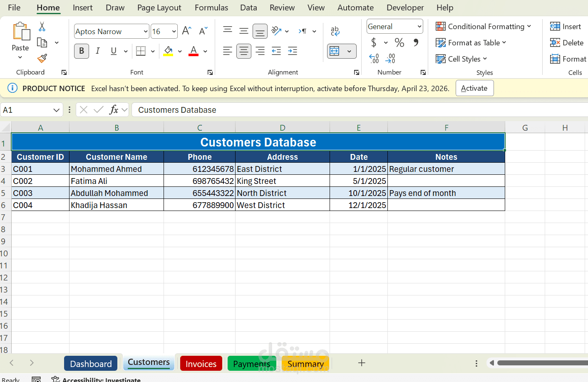Toggle Center horizontal alignment
Image resolution: width=588 pixels, height=382 pixels.
coord(244,51)
